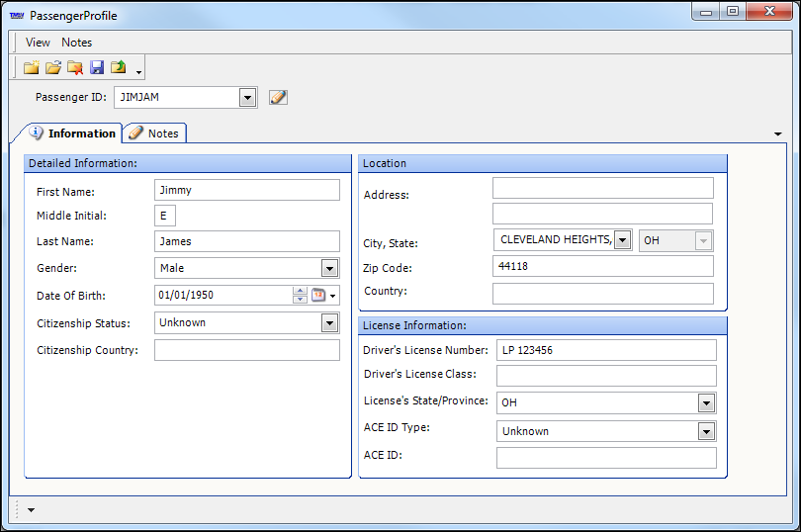Click the Driver's License Number field
The height and width of the screenshot is (532, 801).
(605, 350)
